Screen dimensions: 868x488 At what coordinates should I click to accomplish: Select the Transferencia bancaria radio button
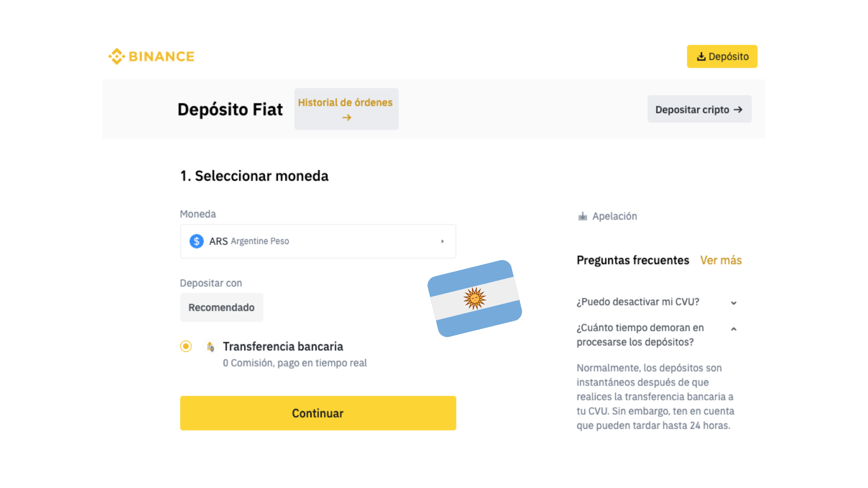(x=186, y=346)
